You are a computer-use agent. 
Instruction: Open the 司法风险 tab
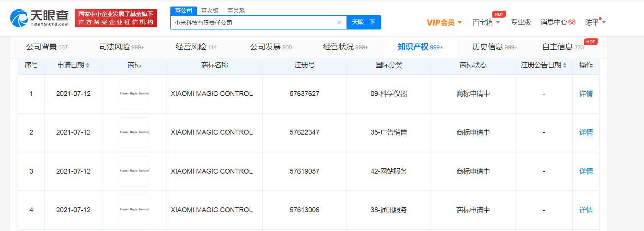(121, 47)
